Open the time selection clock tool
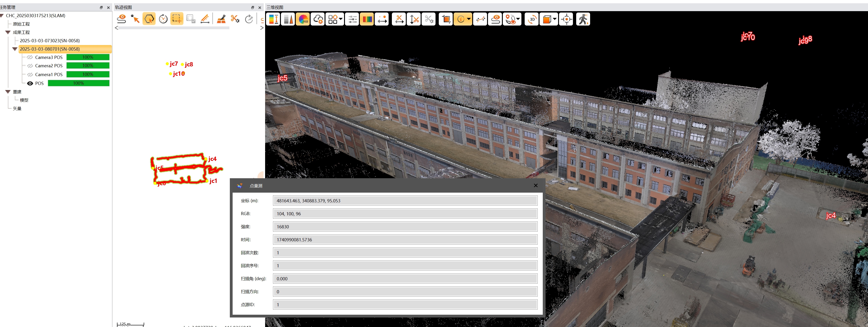Image resolution: width=868 pixels, height=327 pixels. tap(163, 19)
